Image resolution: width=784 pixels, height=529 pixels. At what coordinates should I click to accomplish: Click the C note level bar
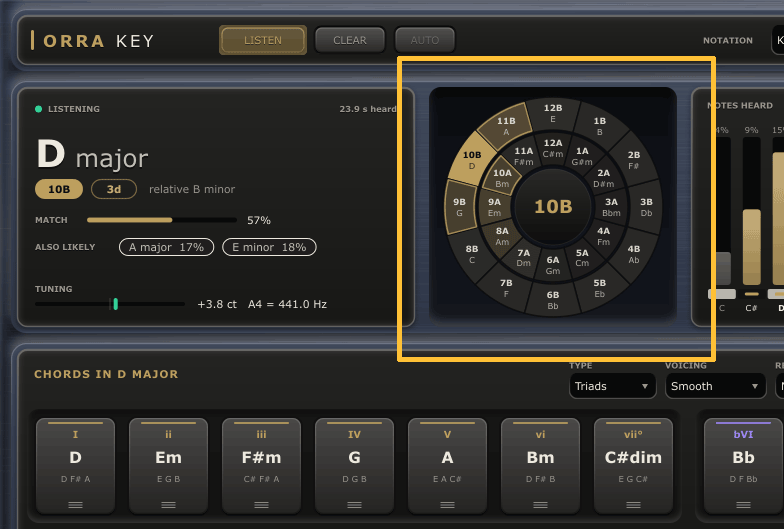(x=722, y=212)
